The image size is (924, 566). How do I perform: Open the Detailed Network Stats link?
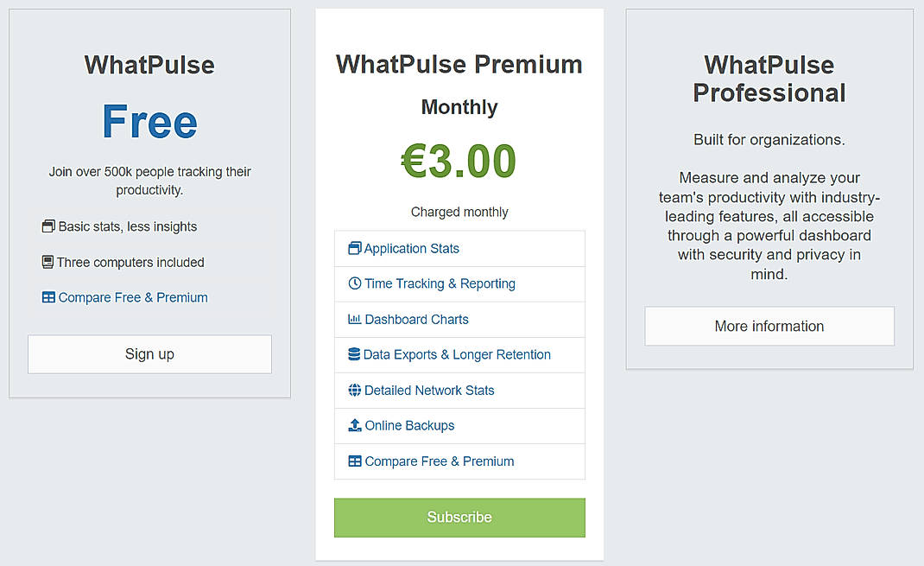click(x=430, y=390)
